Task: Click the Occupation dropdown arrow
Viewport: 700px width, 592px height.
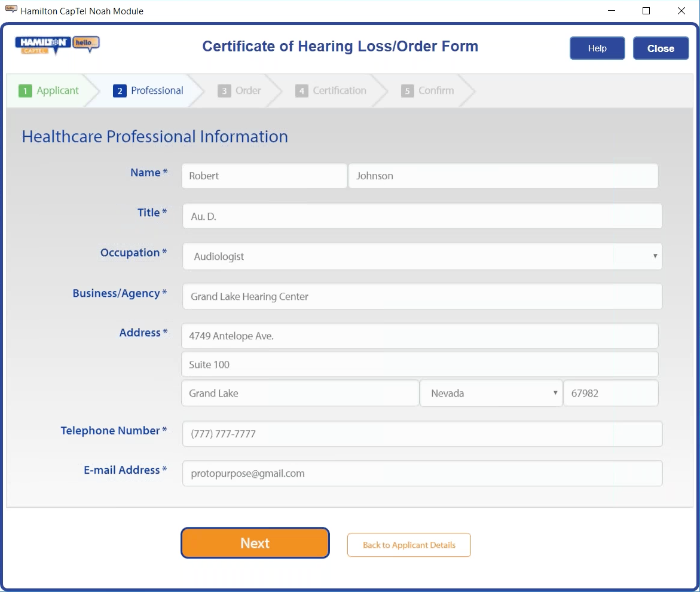Action: 654,256
